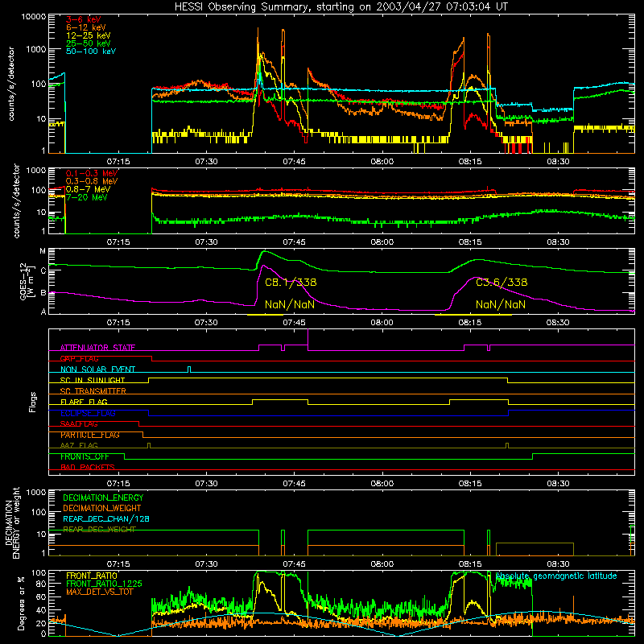Click the C8.1/338 flare annotation
The image size is (644, 644).
[x=291, y=283]
